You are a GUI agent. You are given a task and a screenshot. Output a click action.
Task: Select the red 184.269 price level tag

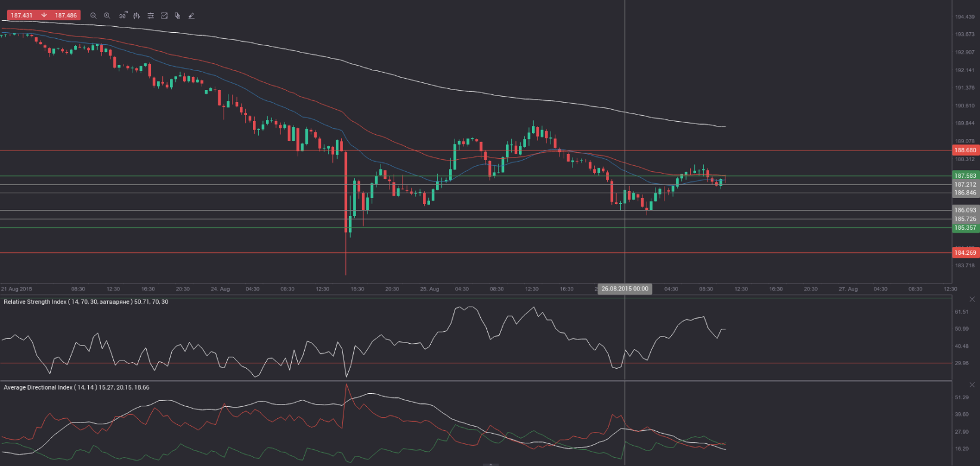964,253
